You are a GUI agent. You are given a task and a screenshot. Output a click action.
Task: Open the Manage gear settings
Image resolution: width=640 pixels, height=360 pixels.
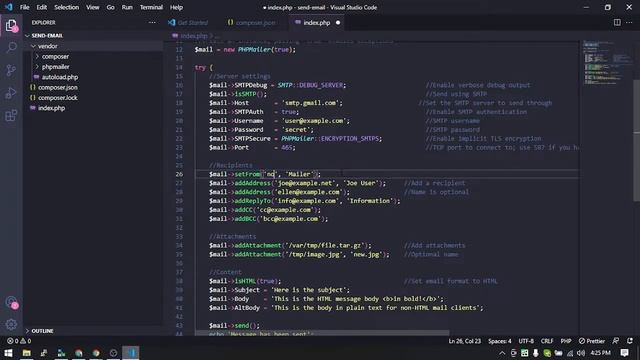[x=11, y=324]
